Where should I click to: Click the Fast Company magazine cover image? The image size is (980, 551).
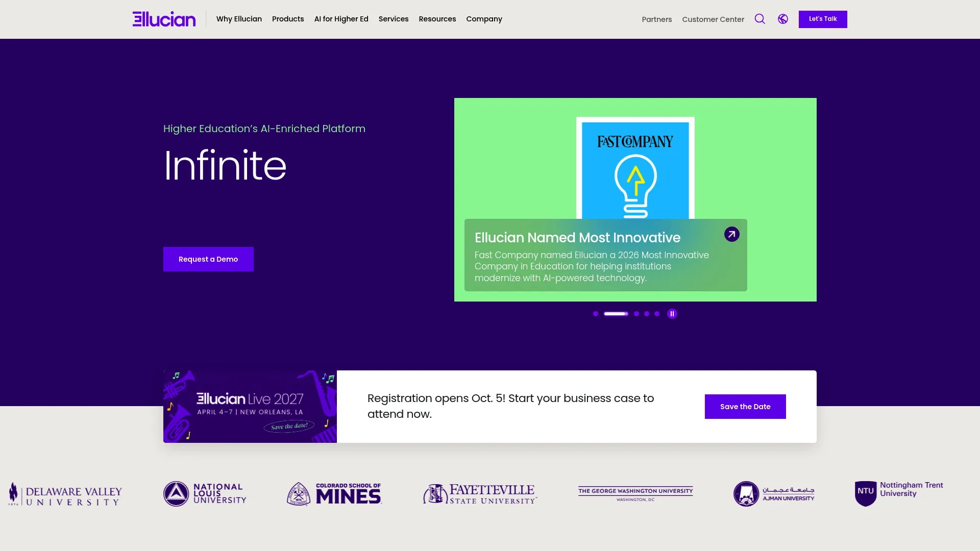(x=635, y=168)
